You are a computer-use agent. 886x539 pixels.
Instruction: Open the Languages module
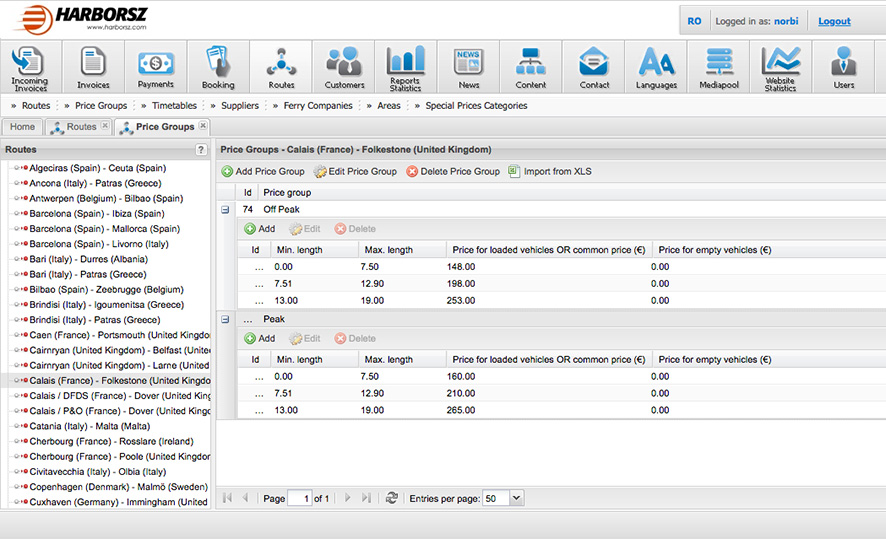point(656,67)
